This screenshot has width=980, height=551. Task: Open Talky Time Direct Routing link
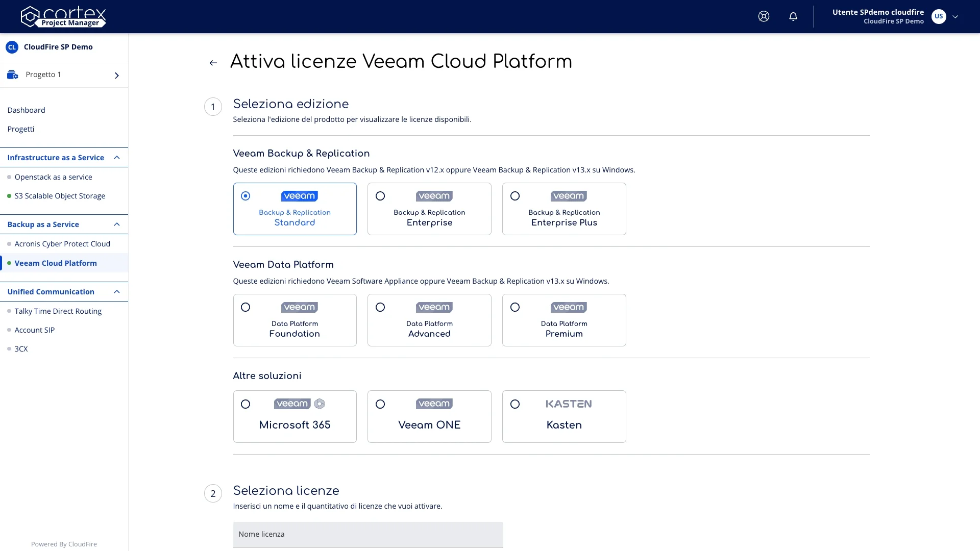coord(58,311)
